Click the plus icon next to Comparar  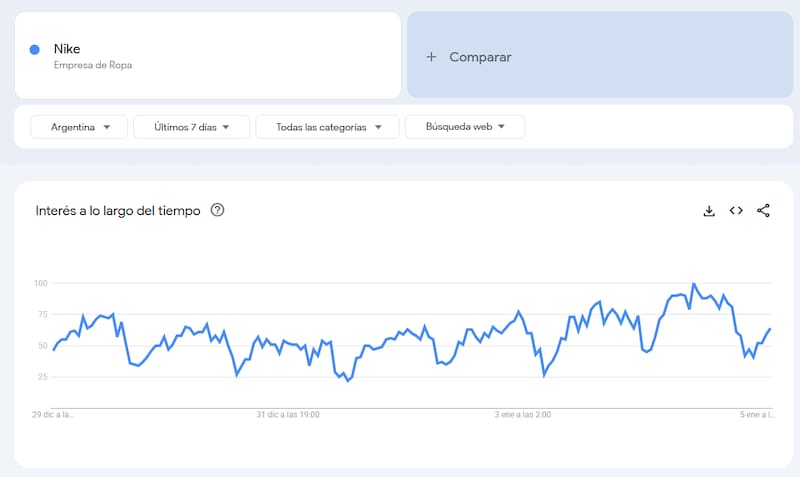pyautogui.click(x=432, y=57)
